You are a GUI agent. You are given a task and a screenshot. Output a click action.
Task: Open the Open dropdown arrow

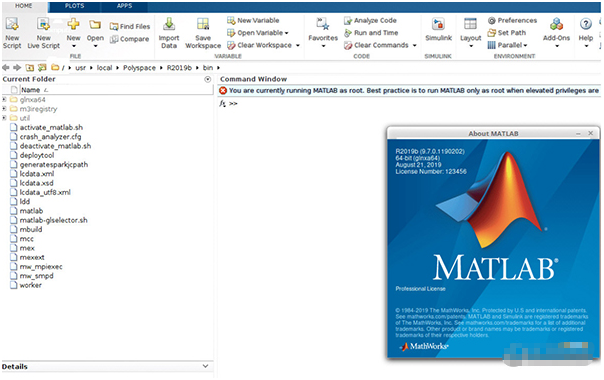pyautogui.click(x=96, y=46)
